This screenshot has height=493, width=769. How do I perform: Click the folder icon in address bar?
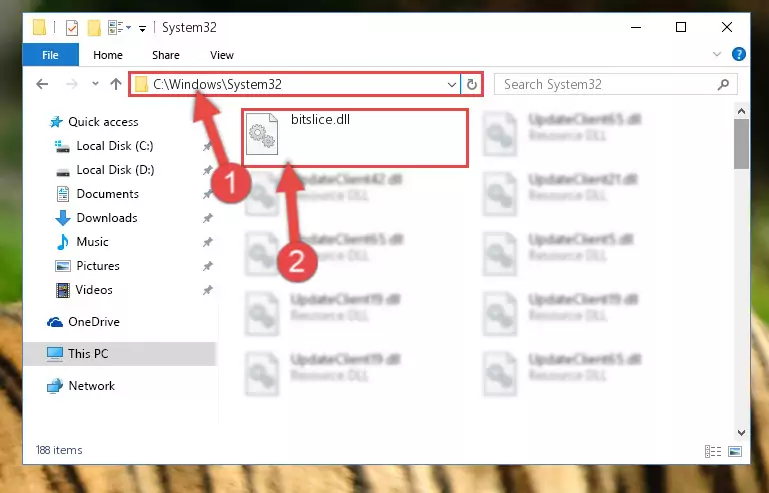pos(141,84)
